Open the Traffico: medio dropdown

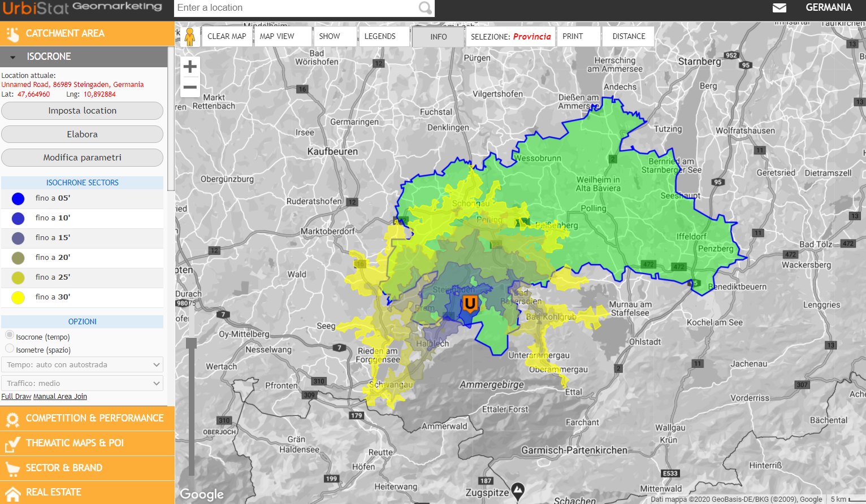pos(83,384)
